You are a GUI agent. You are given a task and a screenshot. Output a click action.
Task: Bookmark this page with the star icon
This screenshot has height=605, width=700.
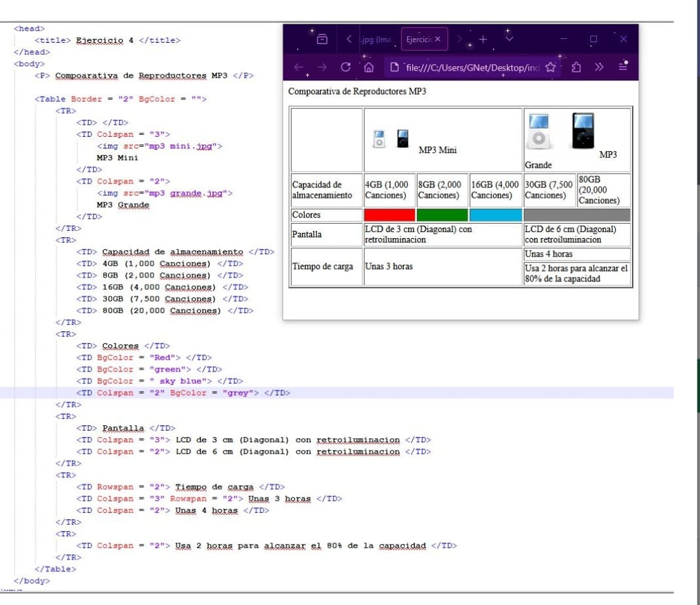550,67
